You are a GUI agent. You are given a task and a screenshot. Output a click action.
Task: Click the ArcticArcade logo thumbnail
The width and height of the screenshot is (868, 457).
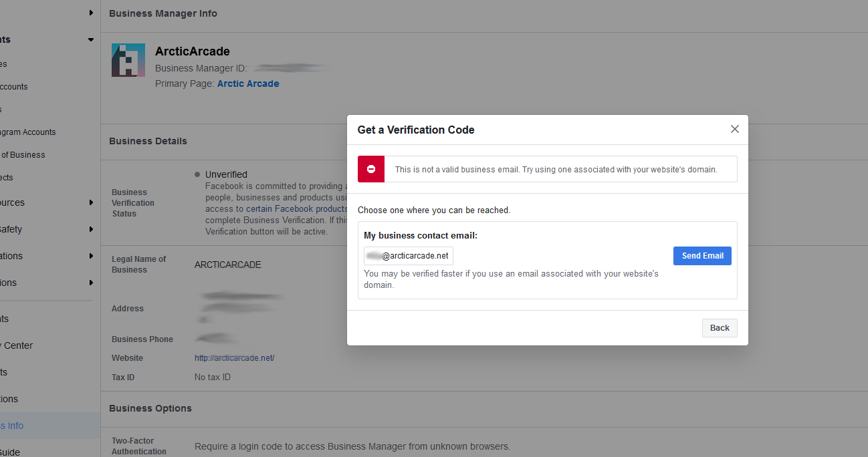click(x=128, y=60)
